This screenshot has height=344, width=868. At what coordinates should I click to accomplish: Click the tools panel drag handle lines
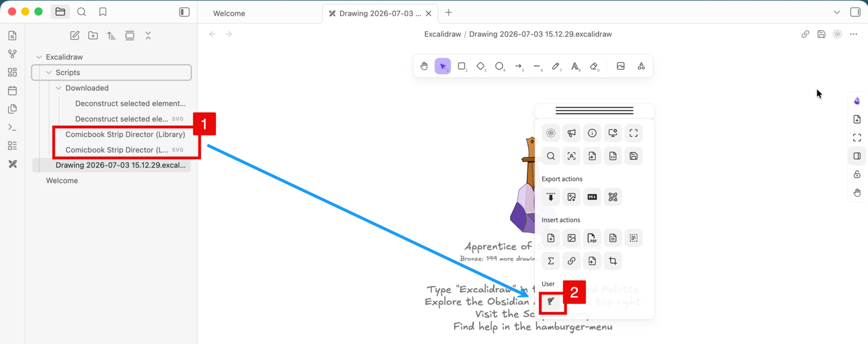[595, 111]
